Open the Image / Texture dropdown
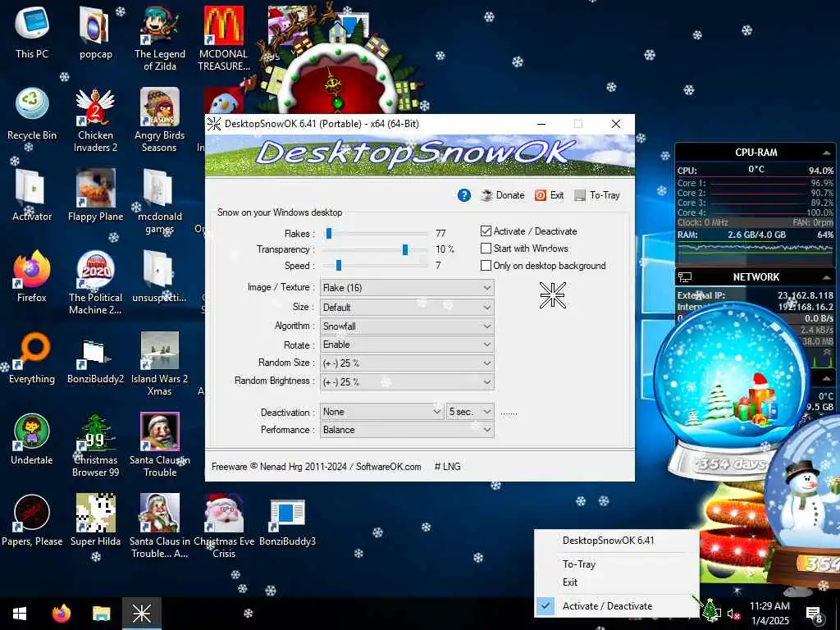Image resolution: width=840 pixels, height=630 pixels. tap(407, 288)
